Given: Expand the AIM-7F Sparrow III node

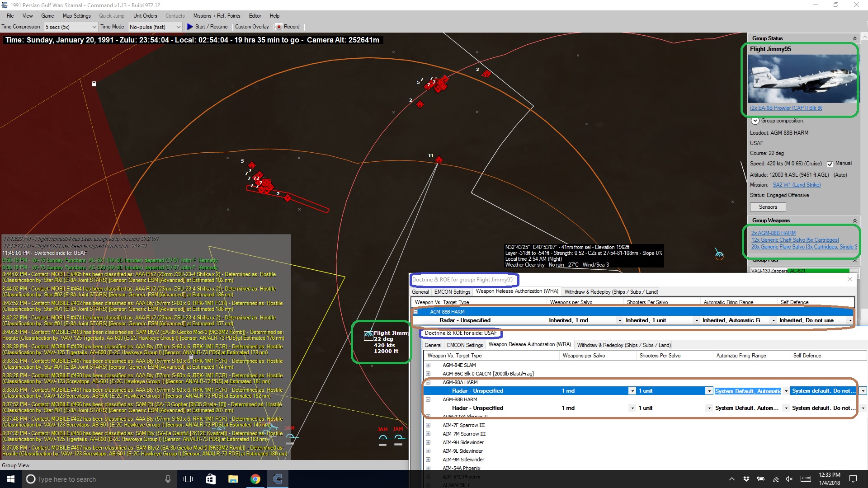Looking at the screenshot, I should tap(428, 425).
